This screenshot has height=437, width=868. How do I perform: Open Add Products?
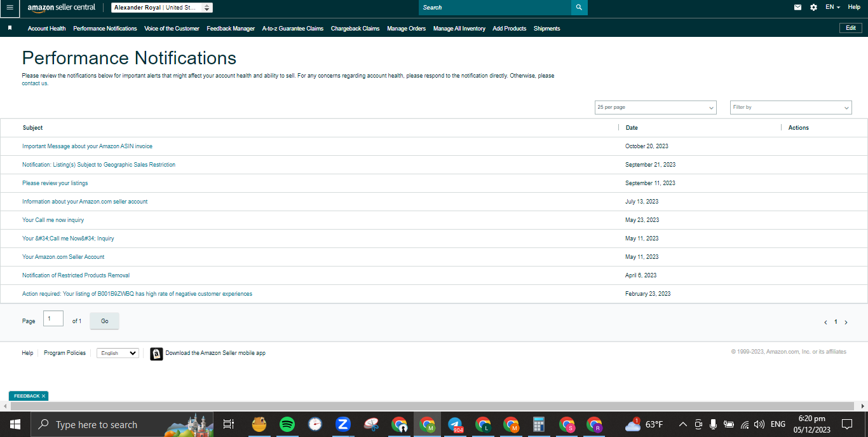coord(510,29)
